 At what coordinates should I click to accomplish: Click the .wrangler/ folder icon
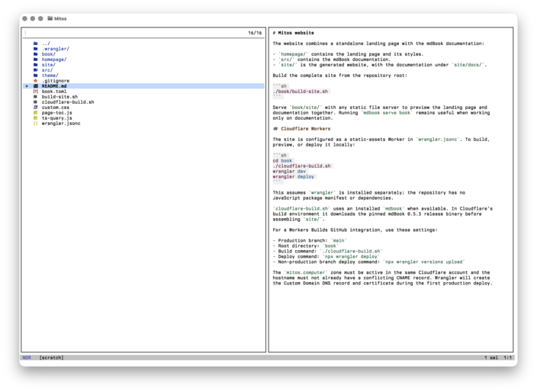pos(36,49)
